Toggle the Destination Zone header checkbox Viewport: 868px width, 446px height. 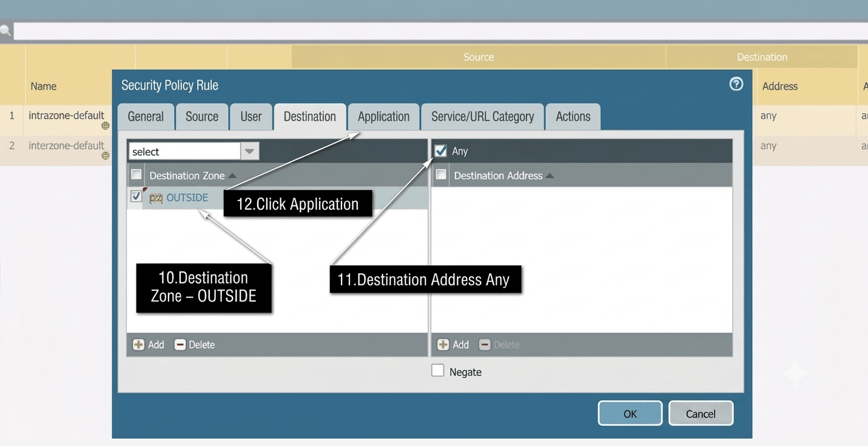click(136, 175)
